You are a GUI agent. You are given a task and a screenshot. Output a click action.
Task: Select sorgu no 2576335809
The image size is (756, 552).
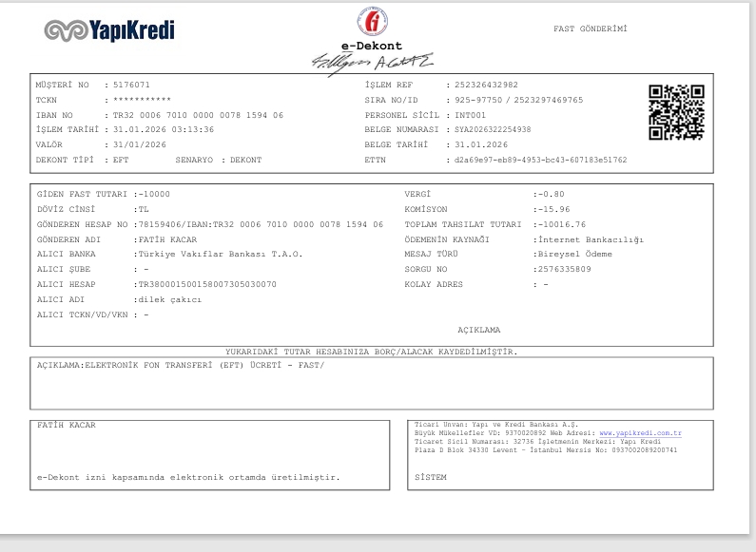pyautogui.click(x=564, y=269)
